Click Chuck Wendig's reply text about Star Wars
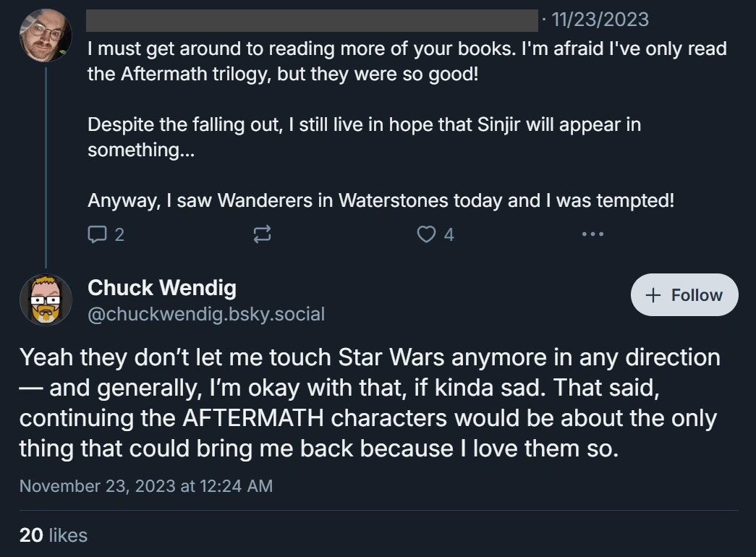756x557 pixels. point(369,403)
